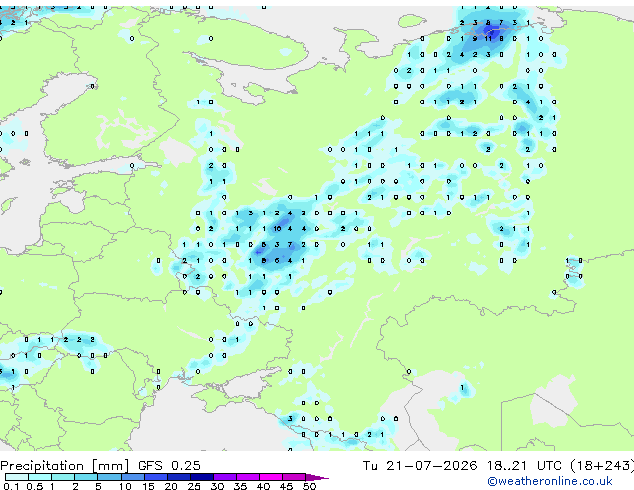Image resolution: width=634 pixels, height=490 pixels.
Task: Click the legend value label '50'
Action: 309,486
